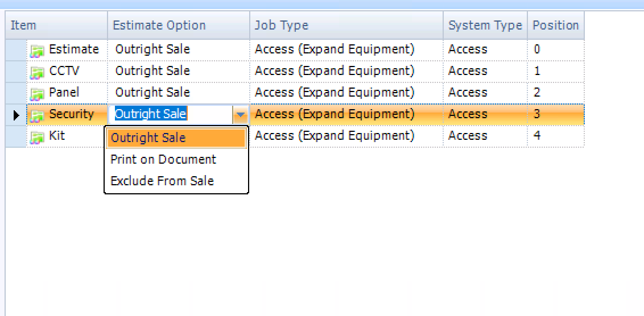Open the Estimate Option dropdown arrow in the Security row
The width and height of the screenshot is (644, 316).
pyautogui.click(x=240, y=114)
